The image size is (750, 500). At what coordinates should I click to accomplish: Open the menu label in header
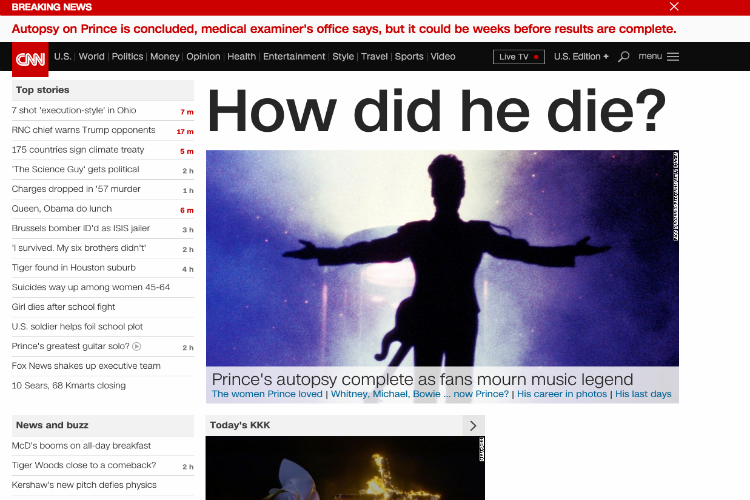click(x=650, y=56)
